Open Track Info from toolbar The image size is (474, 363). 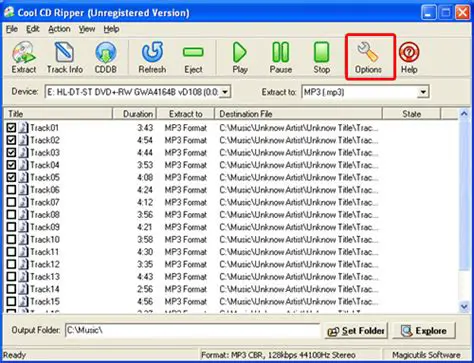pos(65,57)
